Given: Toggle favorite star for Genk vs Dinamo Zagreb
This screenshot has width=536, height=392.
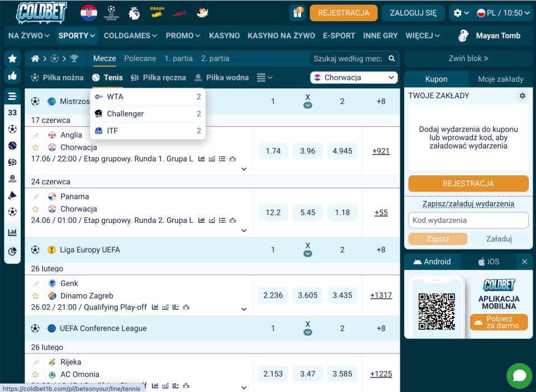Looking at the screenshot, I should [36, 296].
